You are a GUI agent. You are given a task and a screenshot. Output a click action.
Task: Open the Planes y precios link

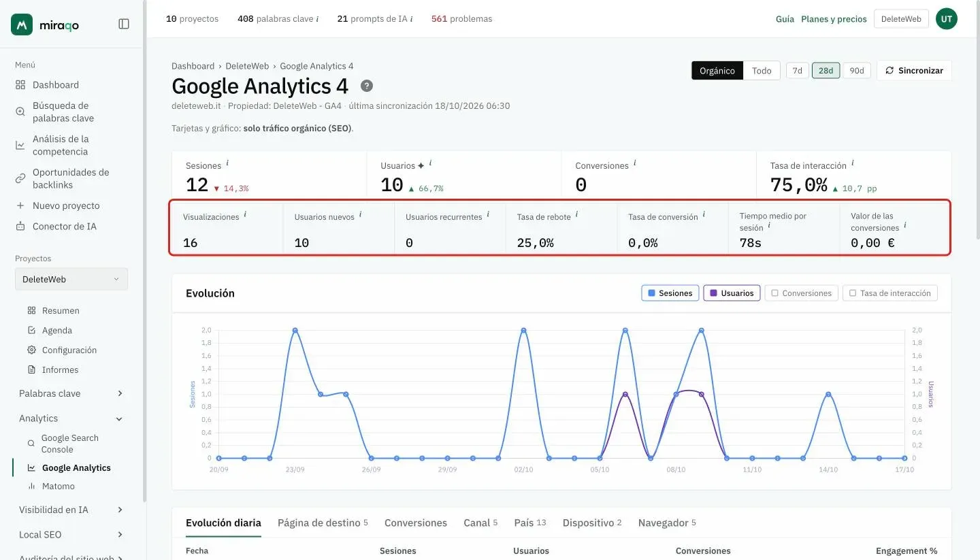pos(834,19)
